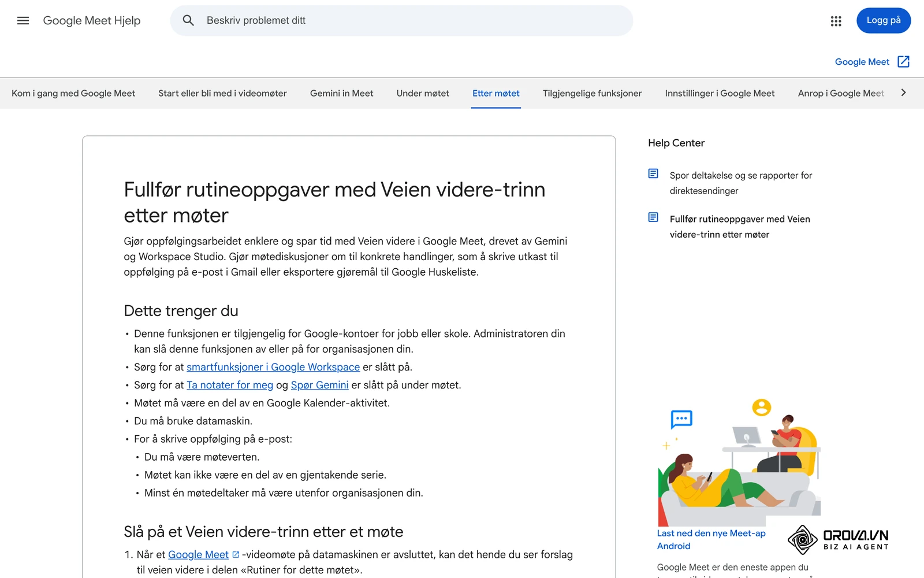The image size is (924, 578).
Task: Switch to Kom i gang med Google Meet tab
Action: click(73, 93)
